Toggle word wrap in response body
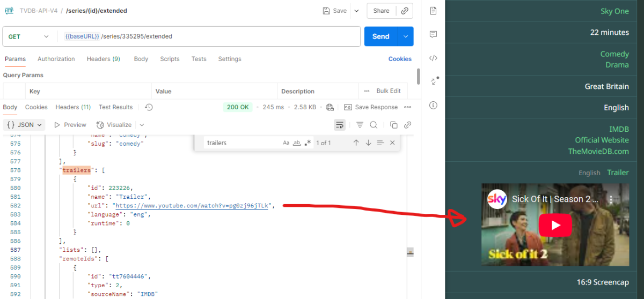The height and width of the screenshot is (299, 644). click(x=340, y=125)
